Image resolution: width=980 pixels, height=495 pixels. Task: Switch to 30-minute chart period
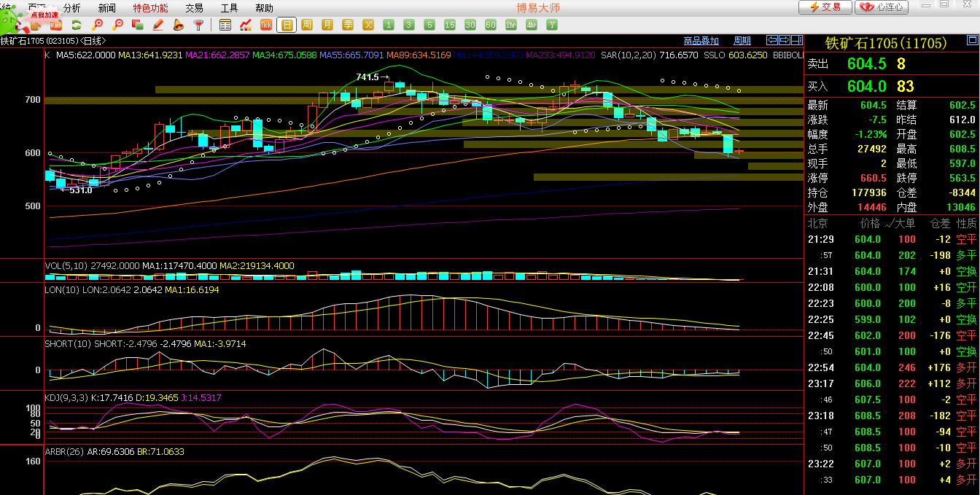(470, 25)
